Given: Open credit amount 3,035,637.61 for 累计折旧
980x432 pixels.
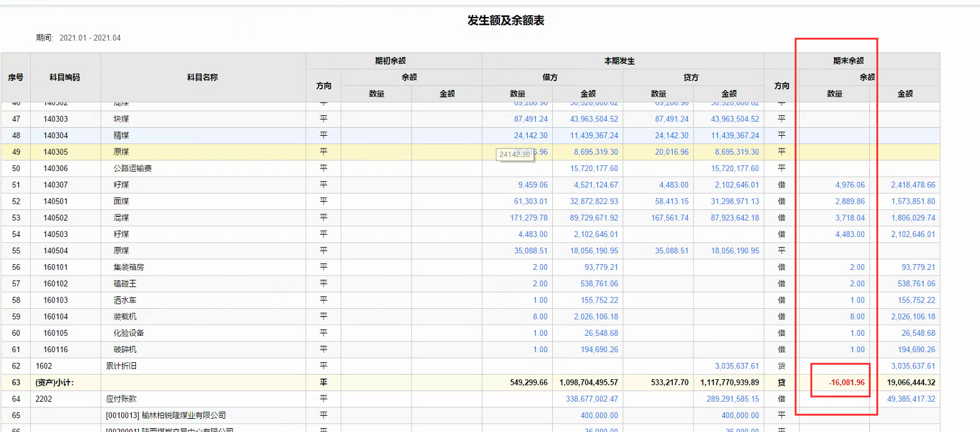Looking at the screenshot, I should (x=737, y=365).
